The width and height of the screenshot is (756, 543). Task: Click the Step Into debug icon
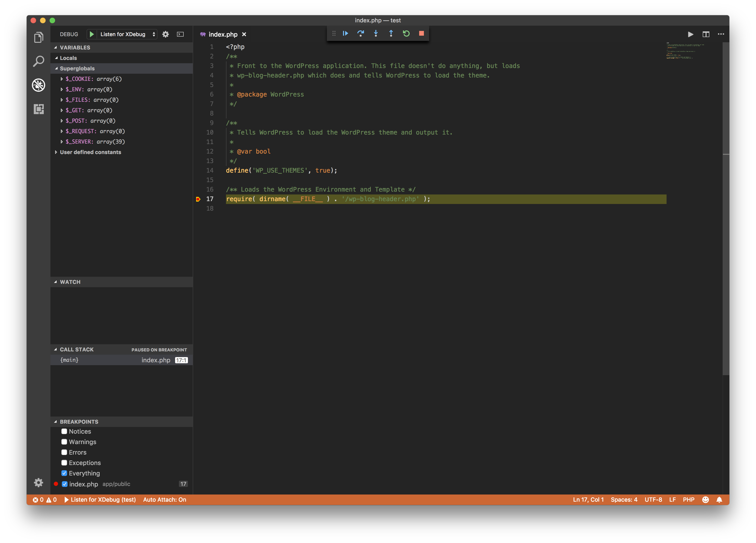click(x=376, y=33)
